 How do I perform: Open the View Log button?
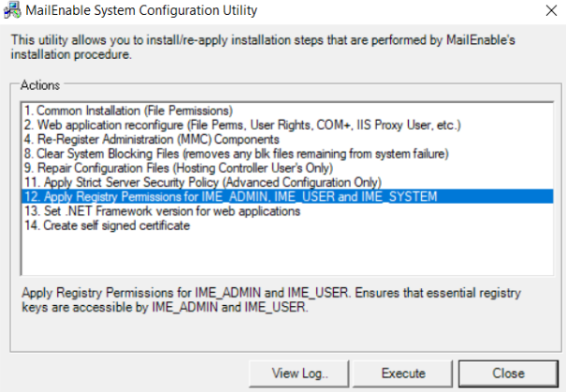(x=299, y=373)
